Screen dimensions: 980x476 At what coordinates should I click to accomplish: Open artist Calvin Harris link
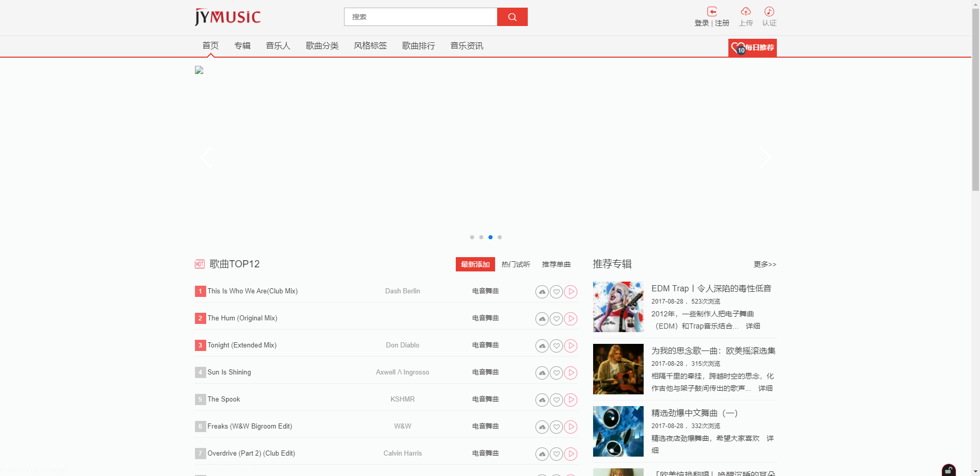403,454
